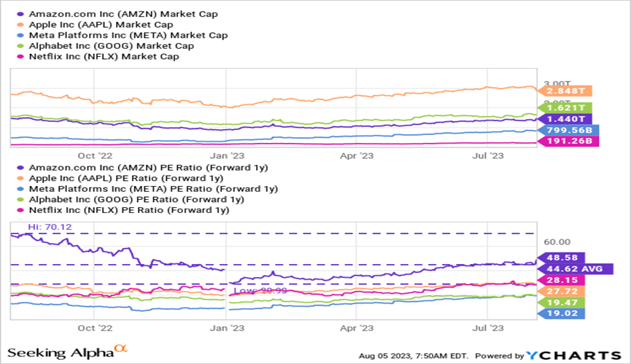Viewport: 631px width, 364px height.
Task: Click Oct '22 label under market cap chart
Action: click(95, 156)
